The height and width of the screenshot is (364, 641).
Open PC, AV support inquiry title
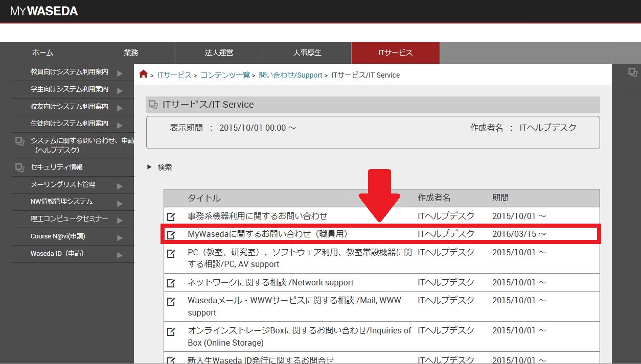[300, 258]
